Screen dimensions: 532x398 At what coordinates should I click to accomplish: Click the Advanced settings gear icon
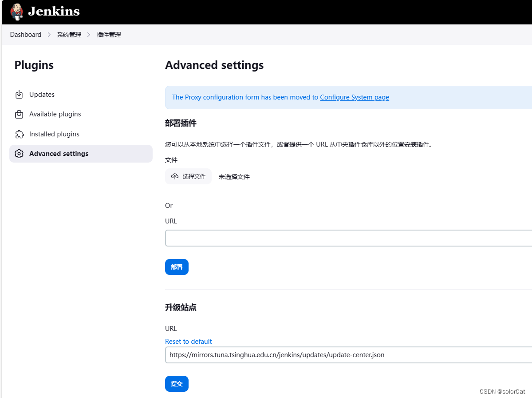[19, 154]
